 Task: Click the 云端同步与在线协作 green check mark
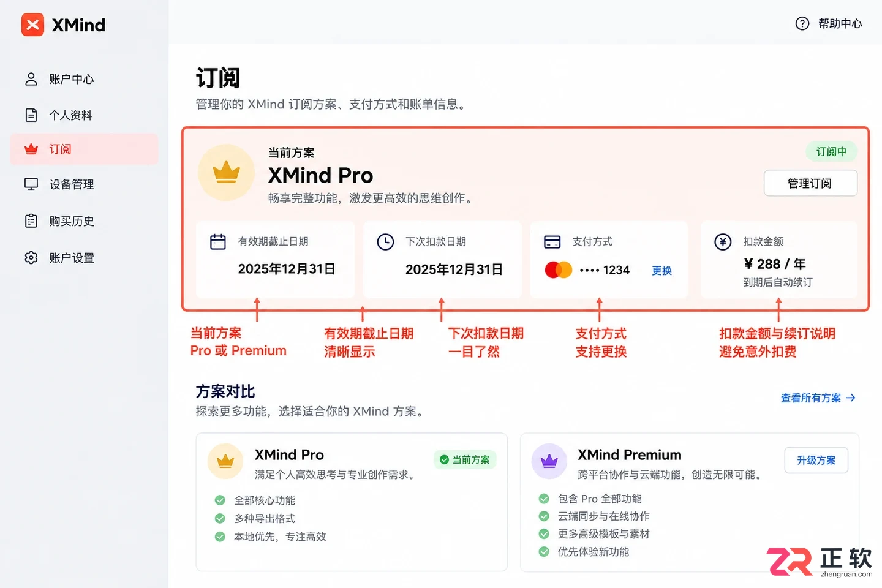tap(543, 516)
